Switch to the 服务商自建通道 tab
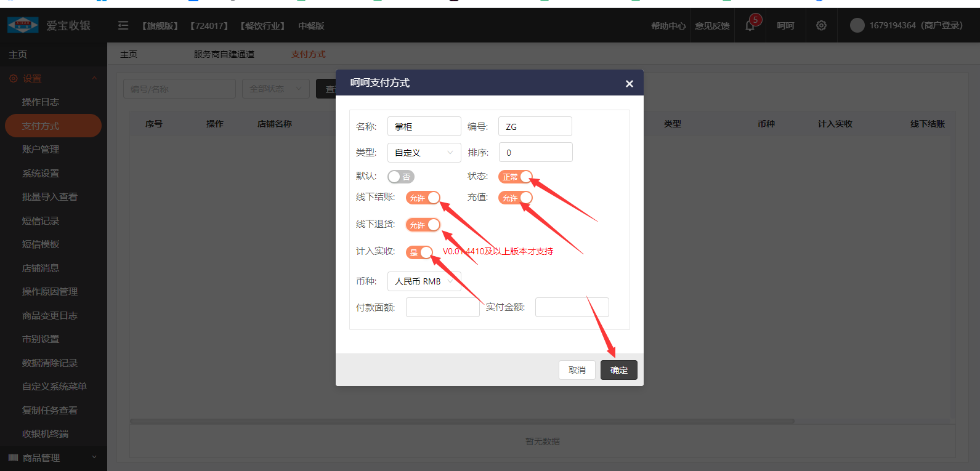Image resolution: width=980 pixels, height=471 pixels. point(224,54)
